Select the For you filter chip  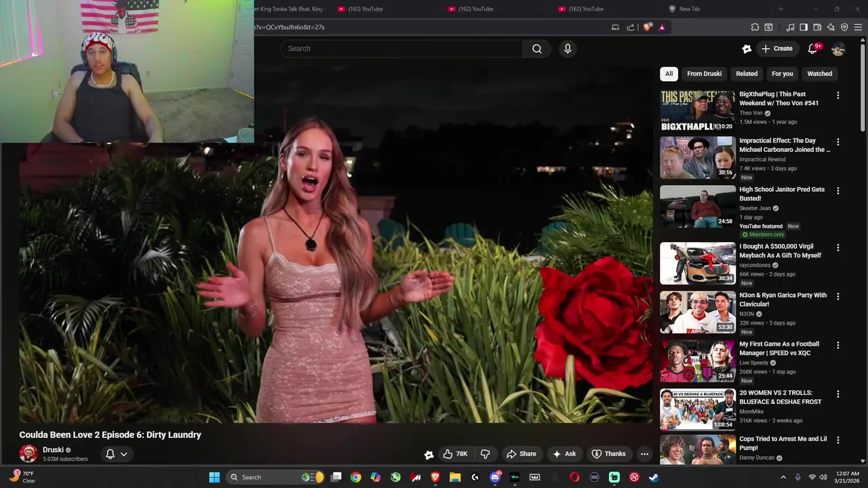[x=782, y=74]
